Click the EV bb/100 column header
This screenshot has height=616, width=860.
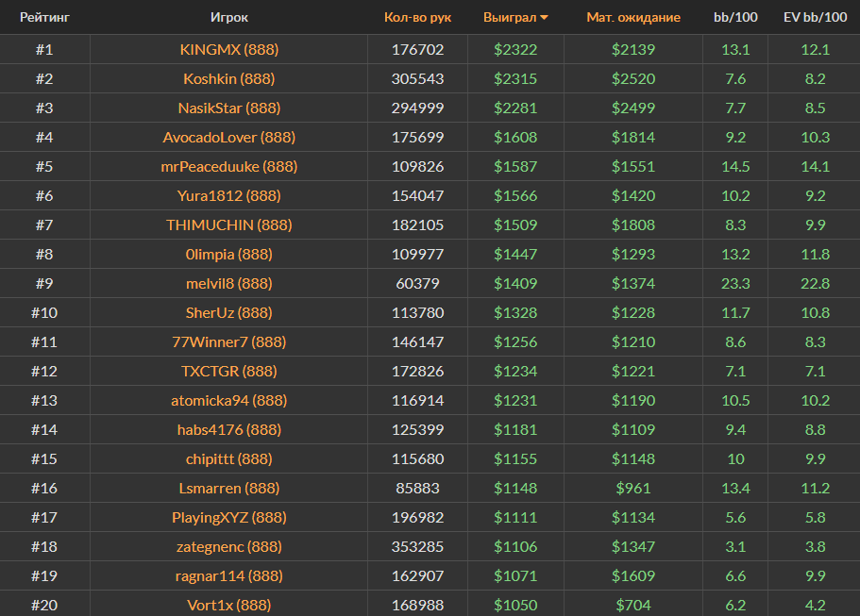click(815, 17)
